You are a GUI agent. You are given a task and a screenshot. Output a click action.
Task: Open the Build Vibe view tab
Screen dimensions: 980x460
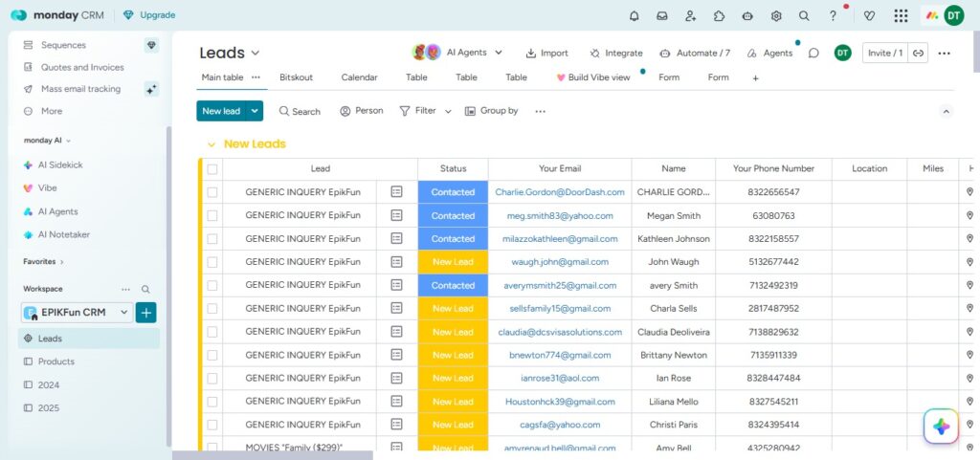click(593, 77)
